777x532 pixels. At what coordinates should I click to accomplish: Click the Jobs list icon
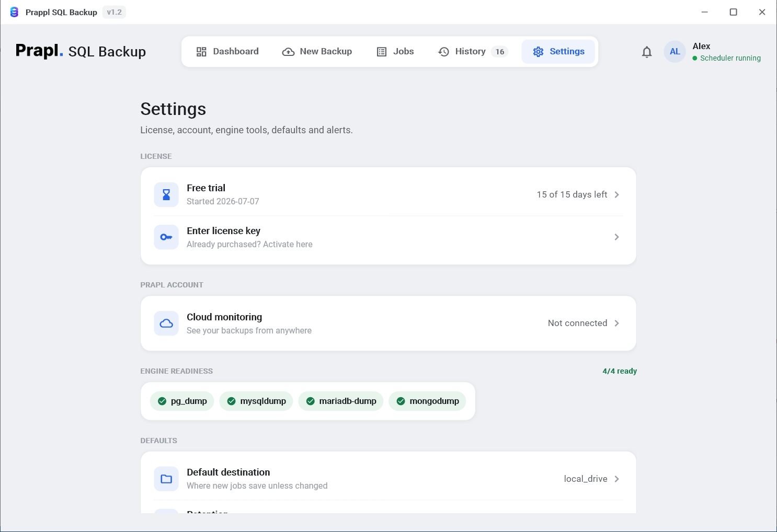pos(382,52)
